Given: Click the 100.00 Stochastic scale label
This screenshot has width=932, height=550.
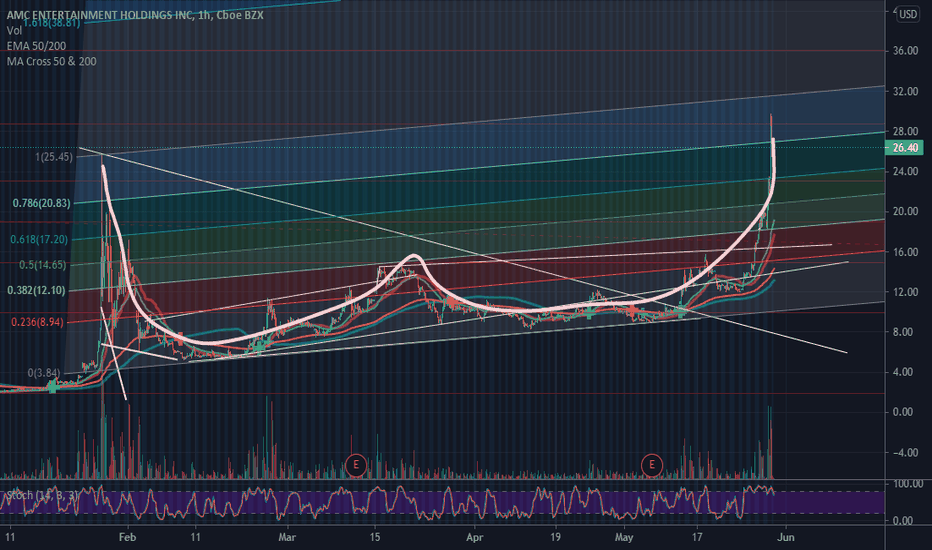Looking at the screenshot, I should (x=908, y=484).
